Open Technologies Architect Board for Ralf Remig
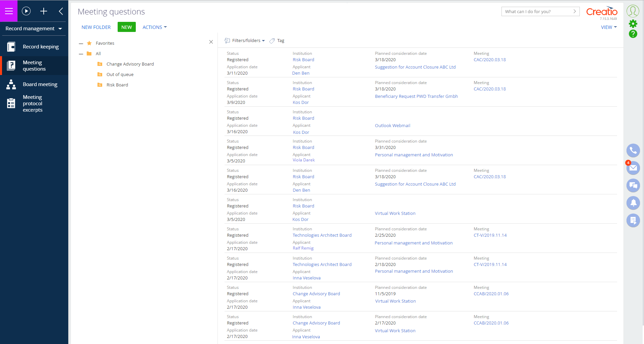644x344 pixels. coord(322,235)
